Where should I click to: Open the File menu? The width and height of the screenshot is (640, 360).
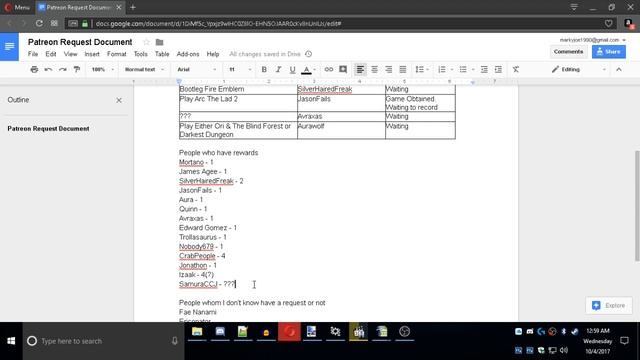[33, 54]
